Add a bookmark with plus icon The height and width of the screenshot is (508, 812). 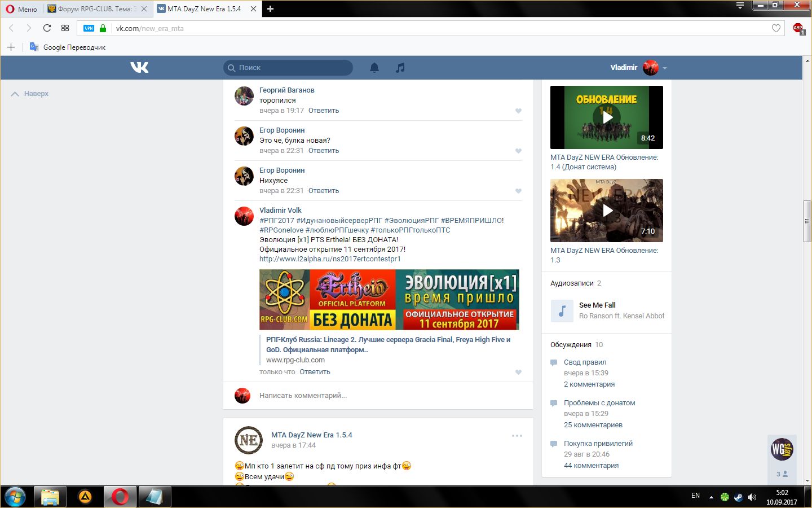click(x=11, y=47)
